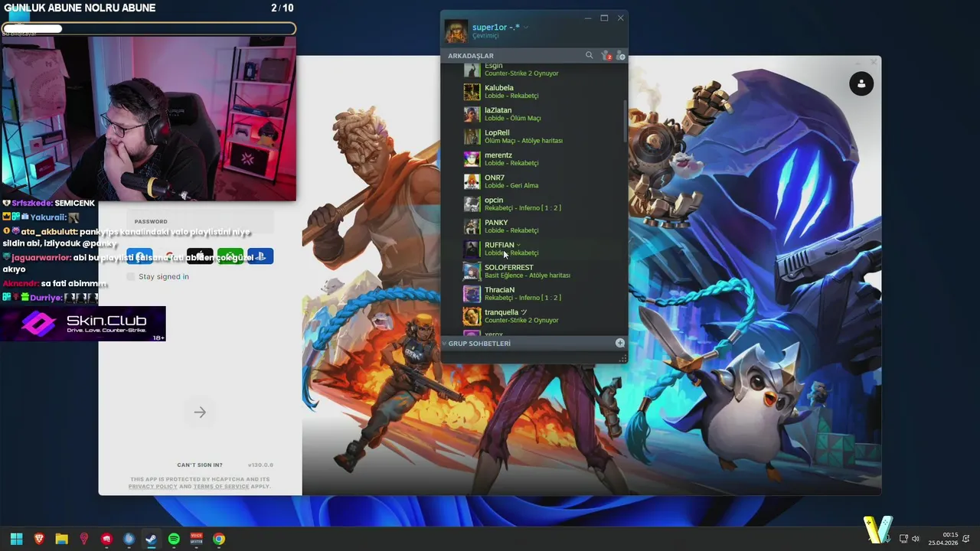Image resolution: width=980 pixels, height=551 pixels.
Task: Open the CAN'T SIGN IN? link
Action: pyautogui.click(x=200, y=465)
